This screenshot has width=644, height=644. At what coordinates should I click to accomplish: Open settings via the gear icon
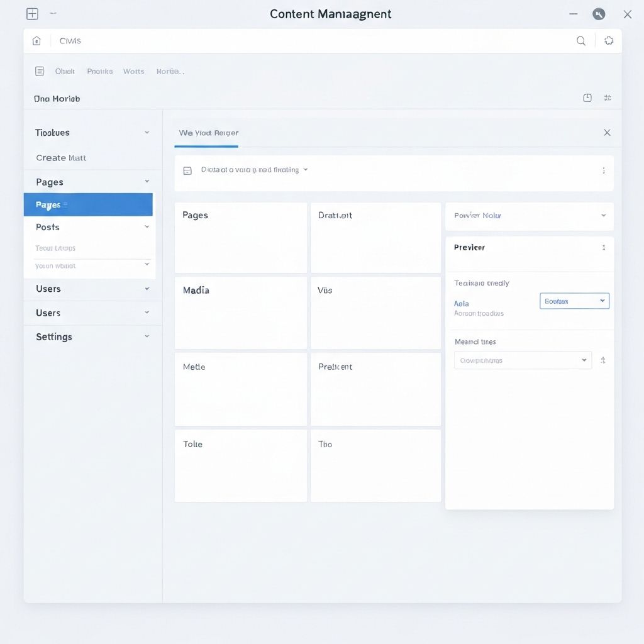coord(608,40)
